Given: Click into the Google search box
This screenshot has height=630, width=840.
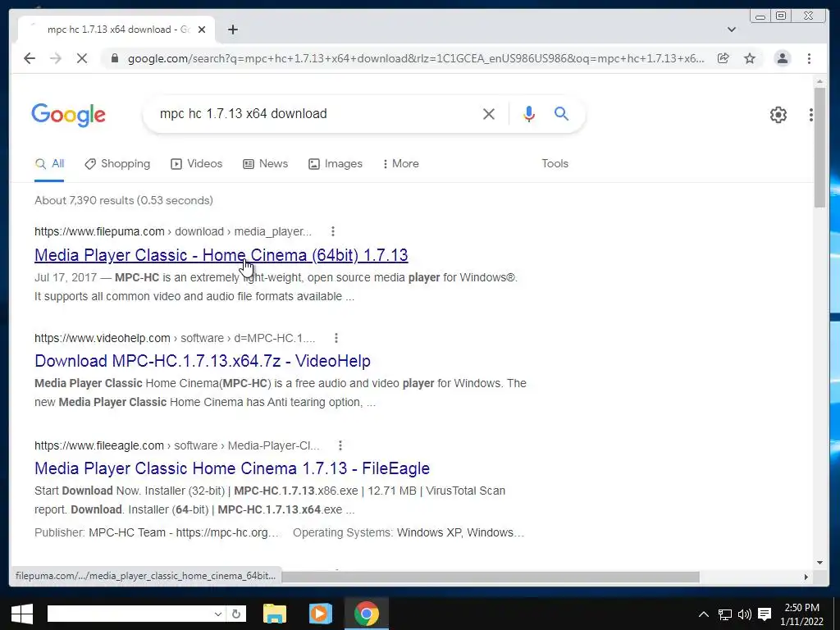Looking at the screenshot, I should pos(316,113).
